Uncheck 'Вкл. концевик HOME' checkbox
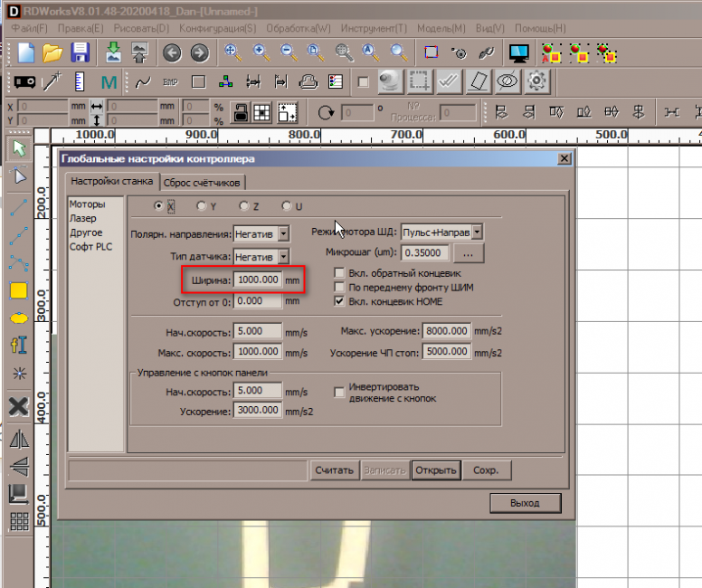The height and width of the screenshot is (588, 702). [340, 300]
